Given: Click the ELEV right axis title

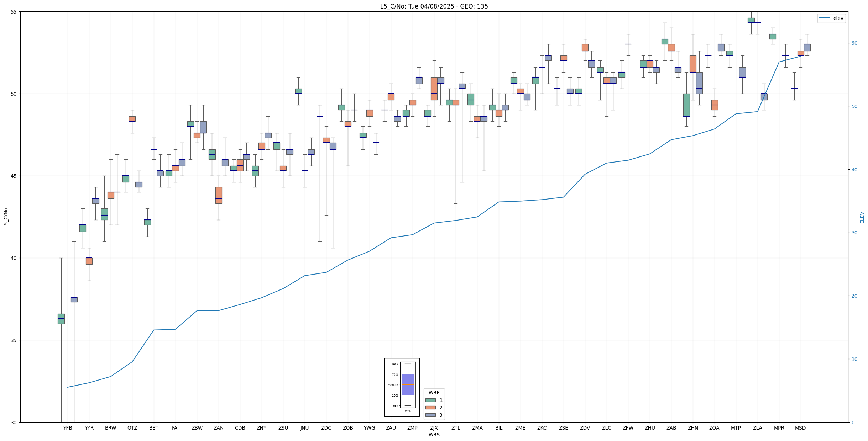Looking at the screenshot, I should tap(862, 217).
